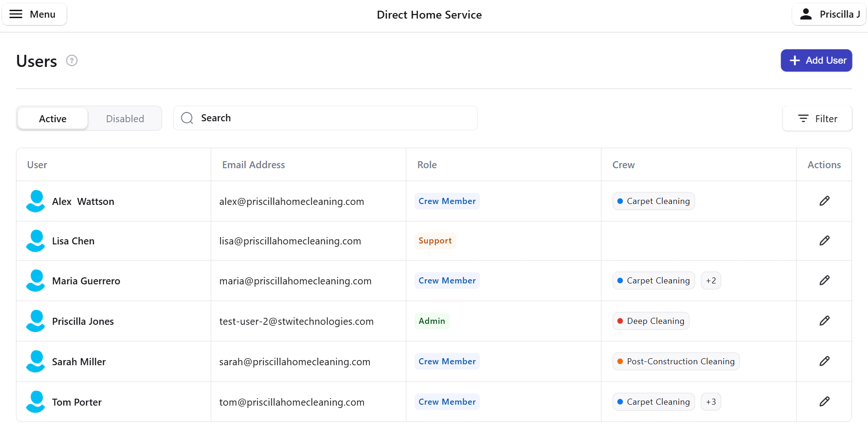Image resolution: width=868 pixels, height=427 pixels.
Task: Click Priscilla Jones row edit pencil
Action: (824, 321)
